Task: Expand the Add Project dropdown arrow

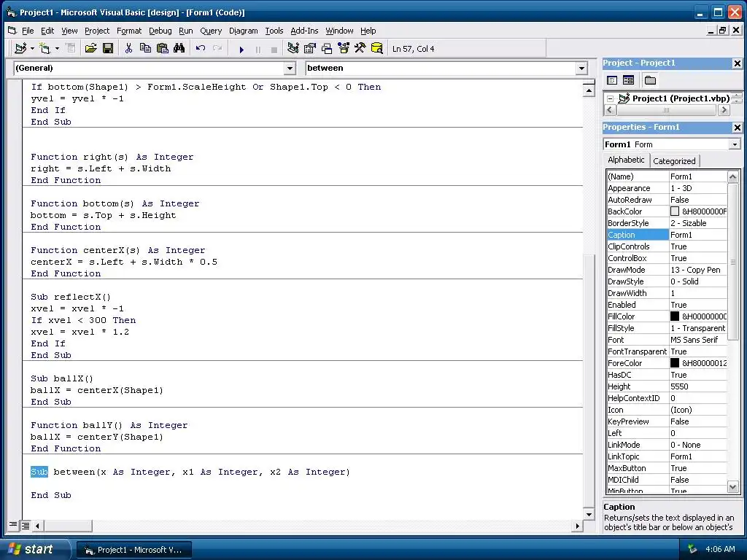Action: tap(32, 48)
